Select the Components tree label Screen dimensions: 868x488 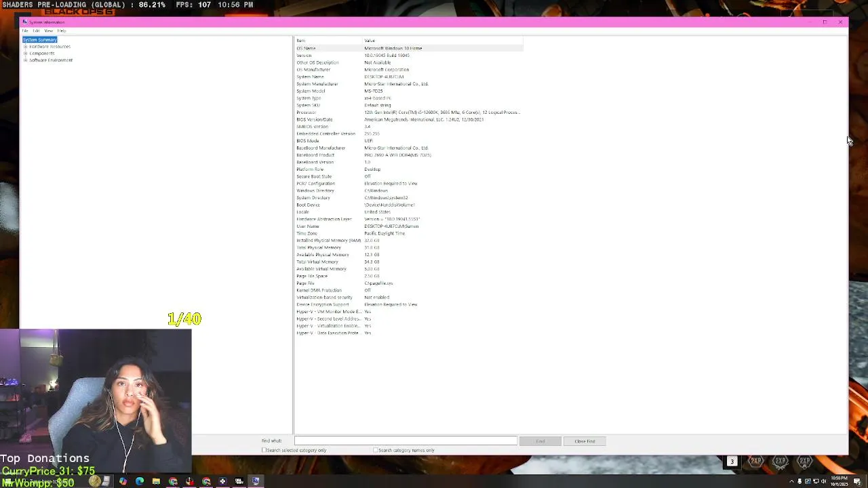tap(42, 54)
